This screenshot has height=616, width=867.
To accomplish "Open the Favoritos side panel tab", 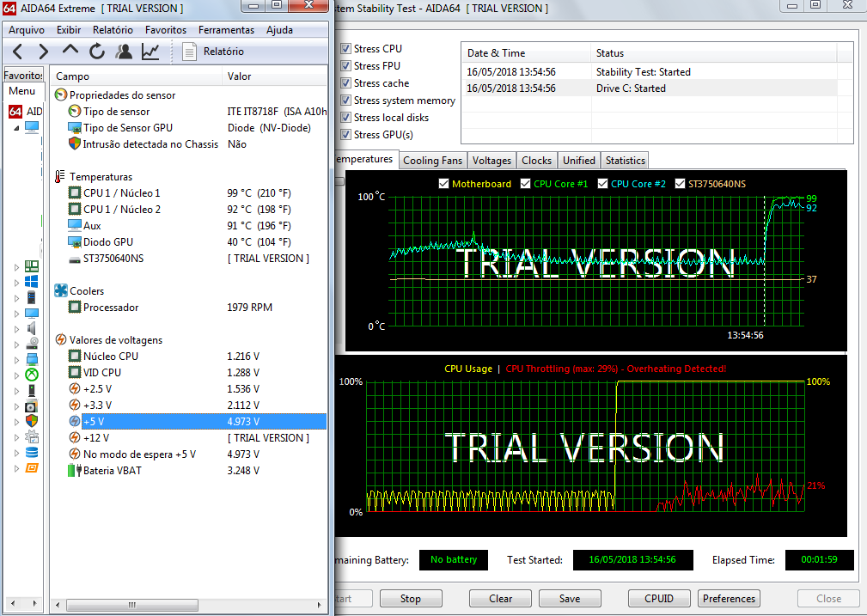I will coord(23,76).
